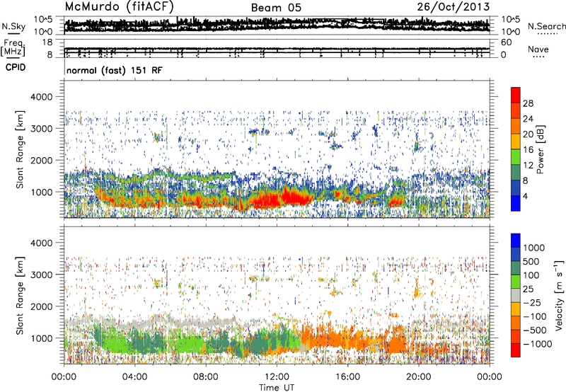Click the 'Freq. [MHz]' axis label

tap(13, 47)
